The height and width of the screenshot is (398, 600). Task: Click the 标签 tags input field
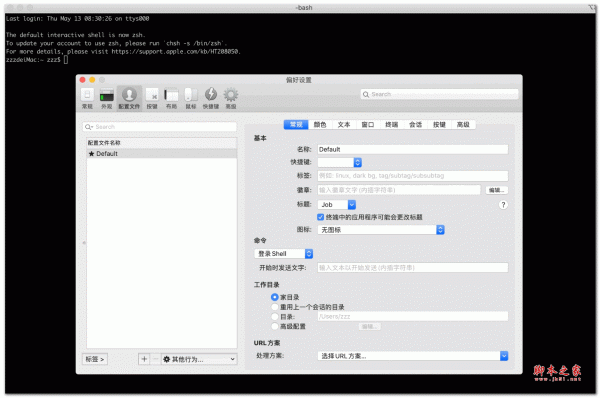point(412,176)
